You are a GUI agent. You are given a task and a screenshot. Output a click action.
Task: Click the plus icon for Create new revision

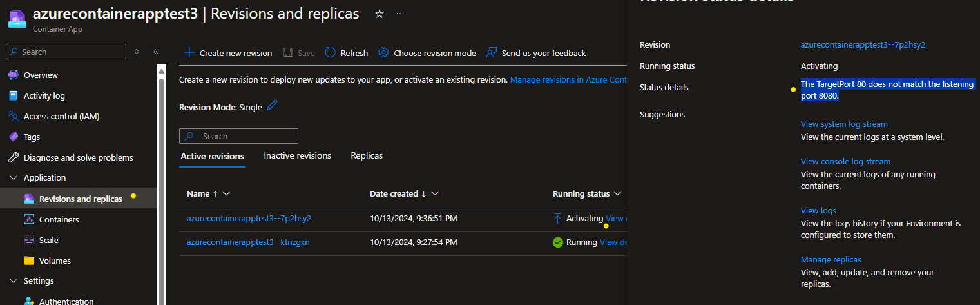(x=189, y=52)
